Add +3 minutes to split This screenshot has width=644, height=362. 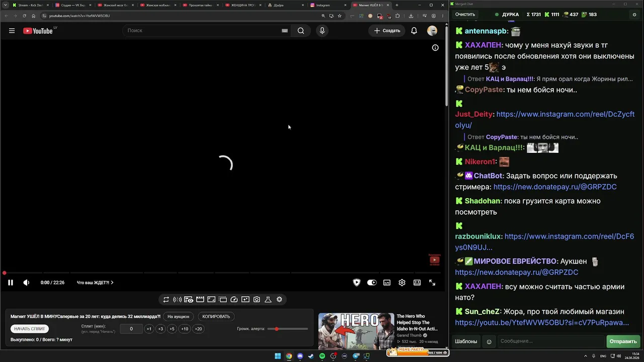pyautogui.click(x=160, y=329)
